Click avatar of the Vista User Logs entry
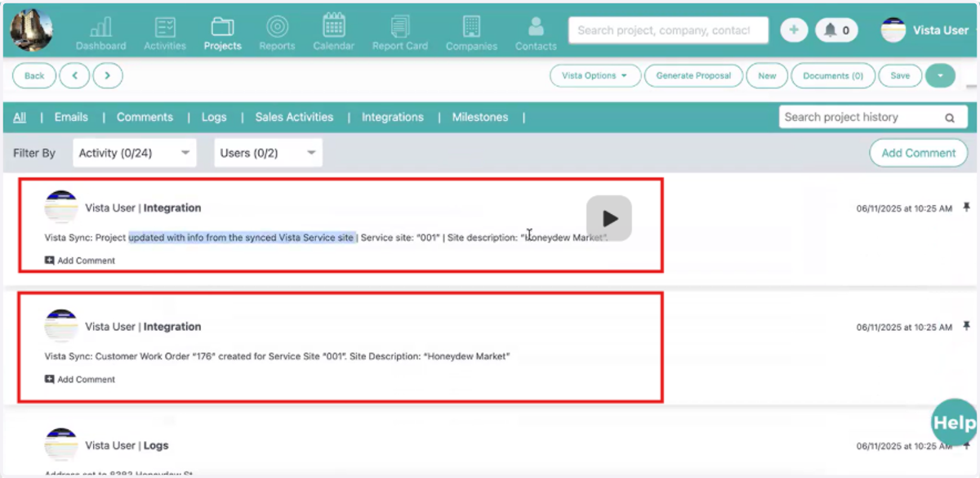The image size is (980, 478). click(61, 445)
